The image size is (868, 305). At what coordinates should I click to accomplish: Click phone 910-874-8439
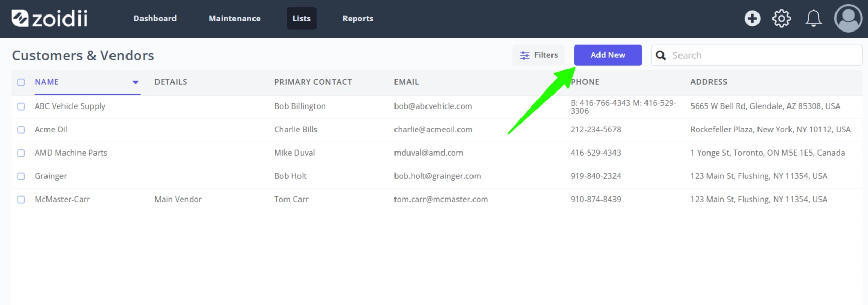pyautogui.click(x=596, y=199)
